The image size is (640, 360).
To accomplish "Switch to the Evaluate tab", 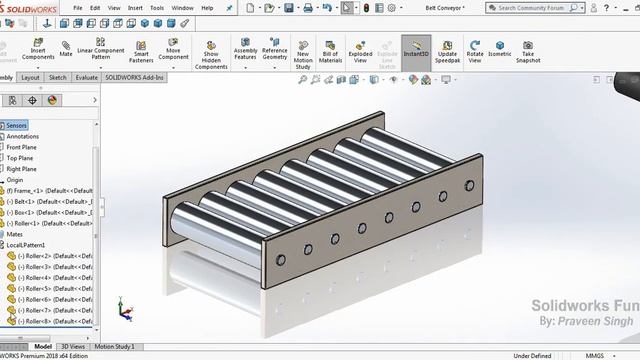I will (87, 77).
